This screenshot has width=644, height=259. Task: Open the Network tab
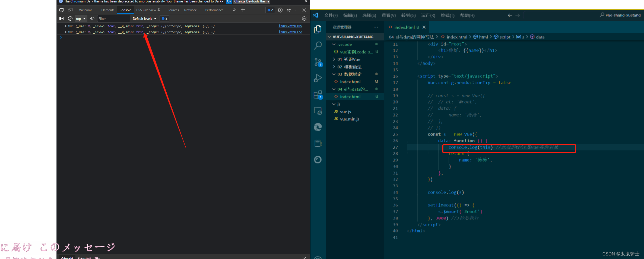pyautogui.click(x=190, y=10)
